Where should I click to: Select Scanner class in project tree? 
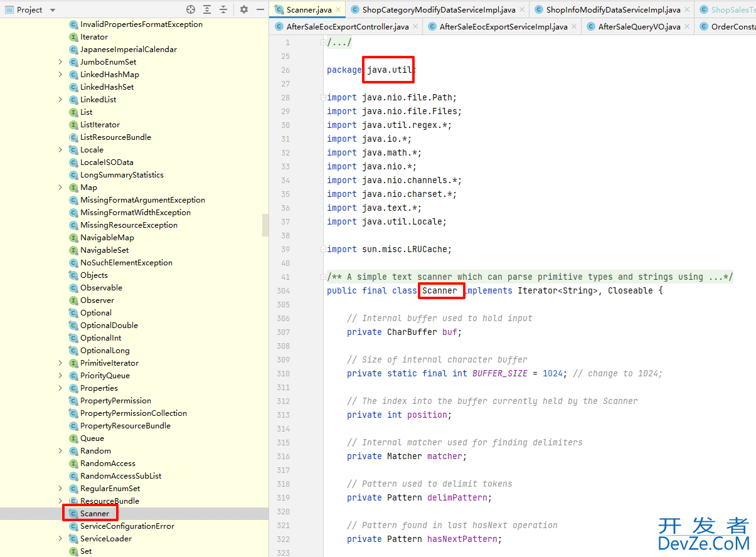click(94, 513)
